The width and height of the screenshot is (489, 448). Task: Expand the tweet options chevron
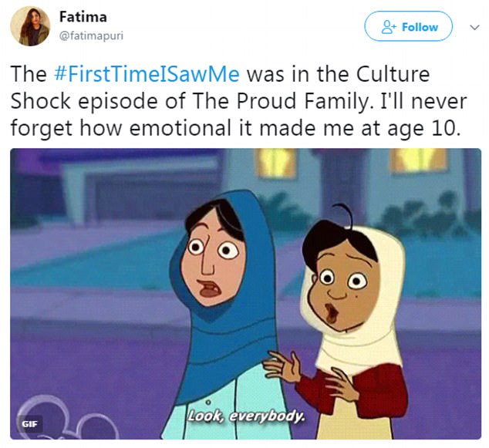tap(474, 28)
